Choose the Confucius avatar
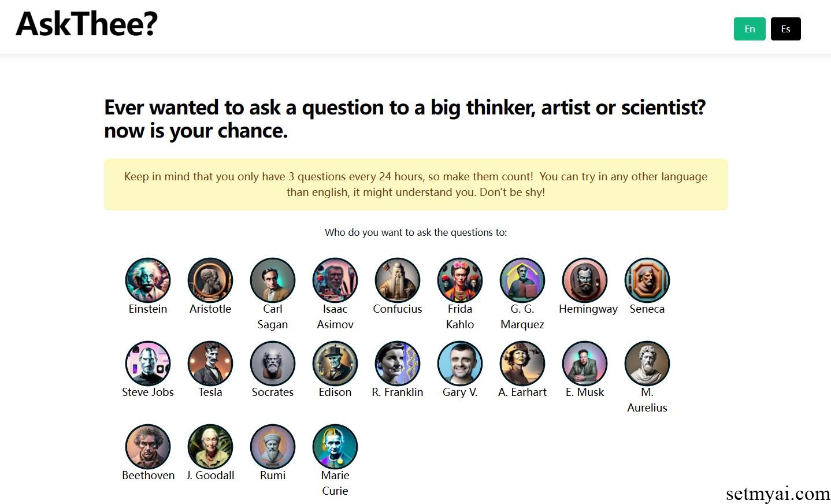 [x=398, y=280]
